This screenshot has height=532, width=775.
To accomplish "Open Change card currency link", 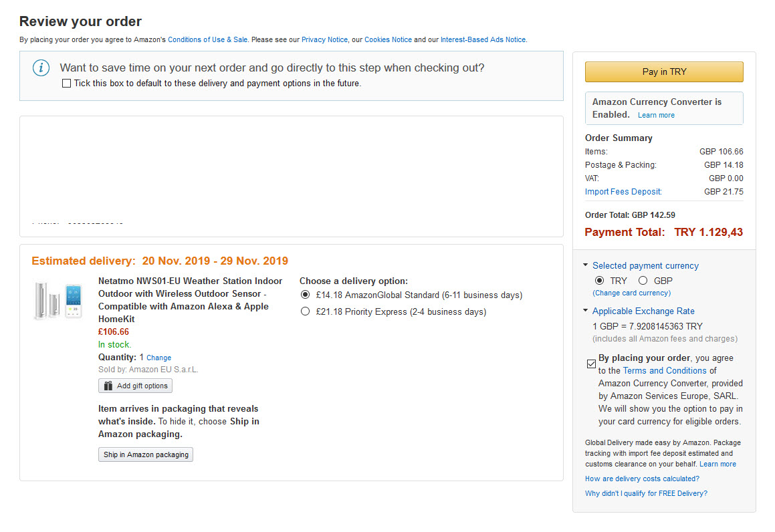I will click(x=632, y=293).
